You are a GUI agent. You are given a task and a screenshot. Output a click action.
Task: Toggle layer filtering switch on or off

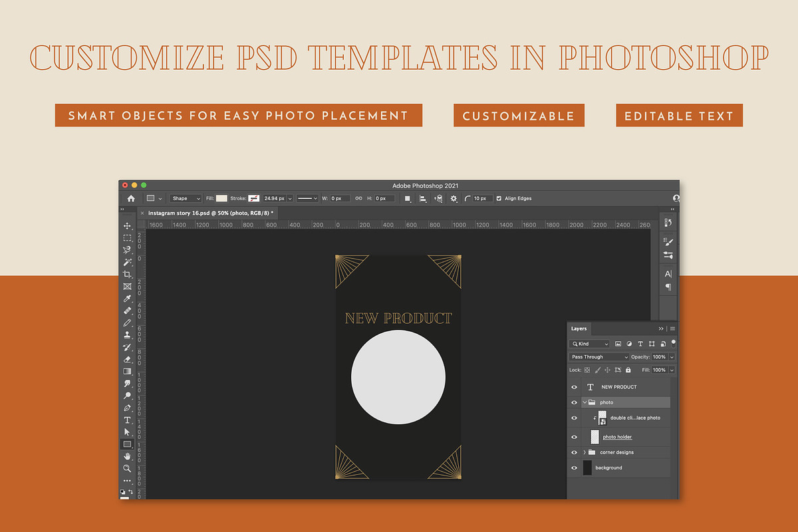click(673, 343)
